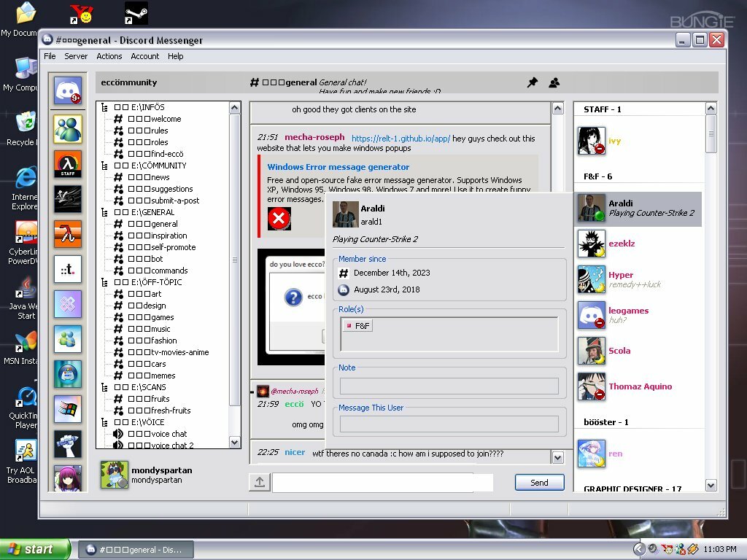Open the File menu
Image resolution: width=747 pixels, height=560 pixels.
[50, 56]
